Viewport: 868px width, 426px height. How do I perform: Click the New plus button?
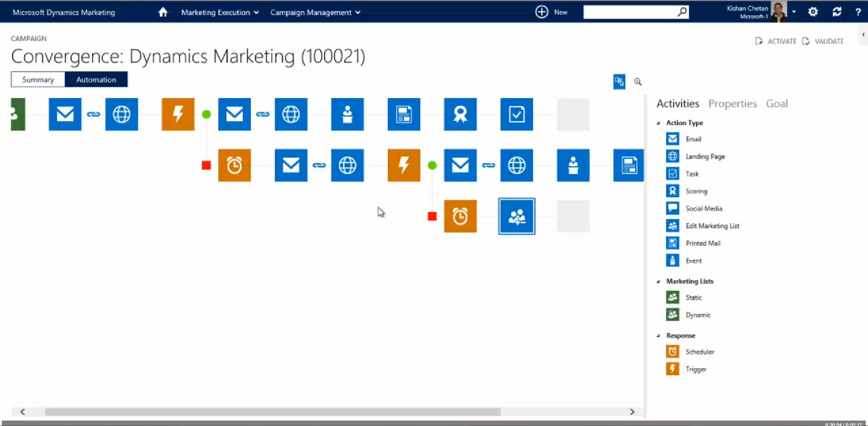(541, 12)
